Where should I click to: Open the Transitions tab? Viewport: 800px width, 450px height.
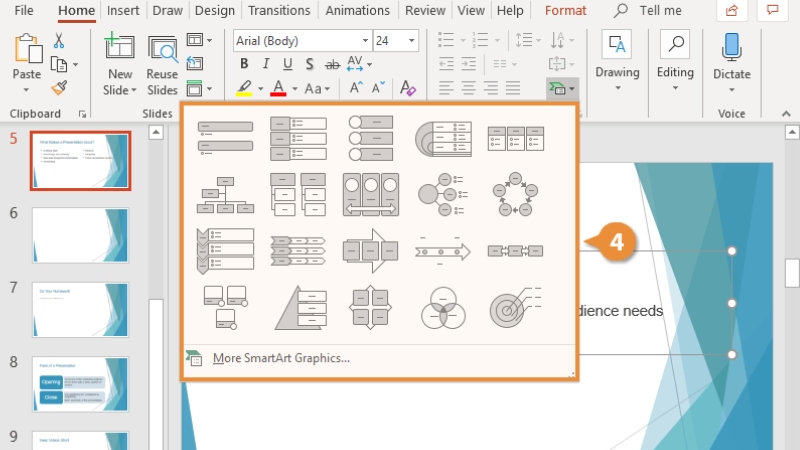(x=279, y=10)
